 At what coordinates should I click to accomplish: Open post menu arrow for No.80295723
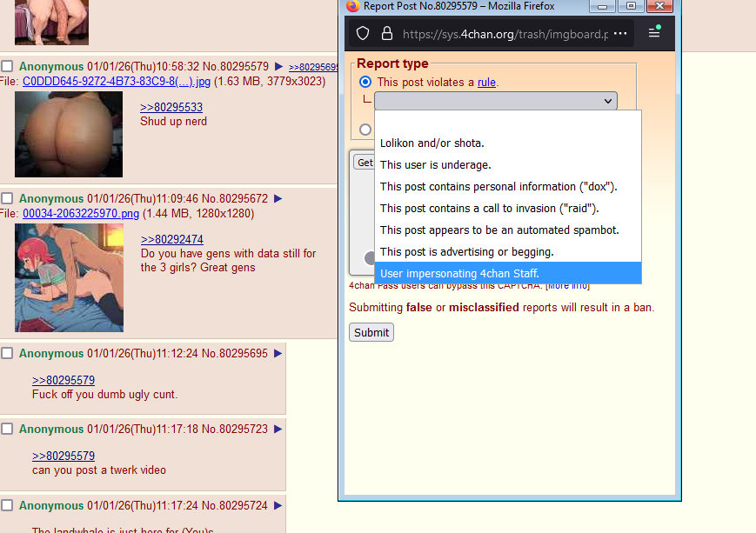tap(278, 429)
